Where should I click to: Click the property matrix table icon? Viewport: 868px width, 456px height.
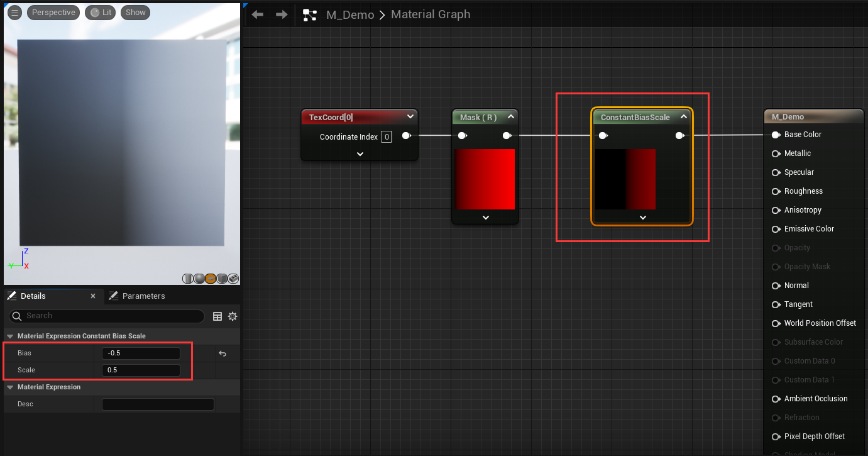tap(217, 316)
